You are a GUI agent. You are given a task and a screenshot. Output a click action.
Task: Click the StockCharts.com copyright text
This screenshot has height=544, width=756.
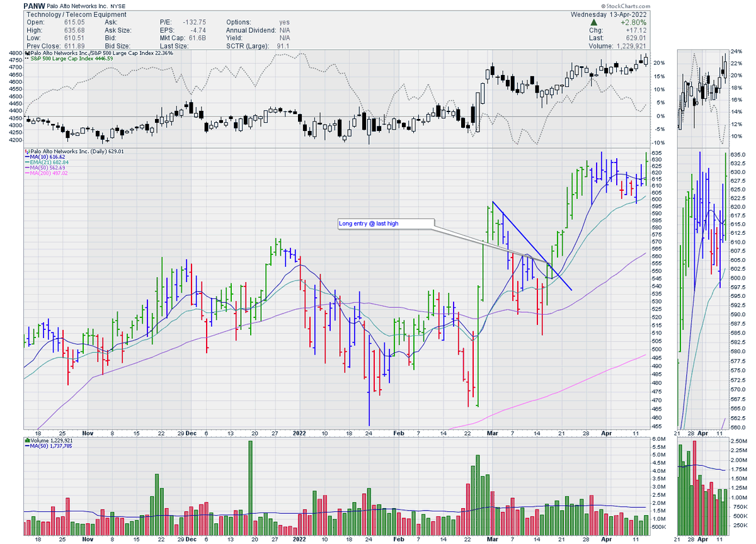(x=626, y=6)
